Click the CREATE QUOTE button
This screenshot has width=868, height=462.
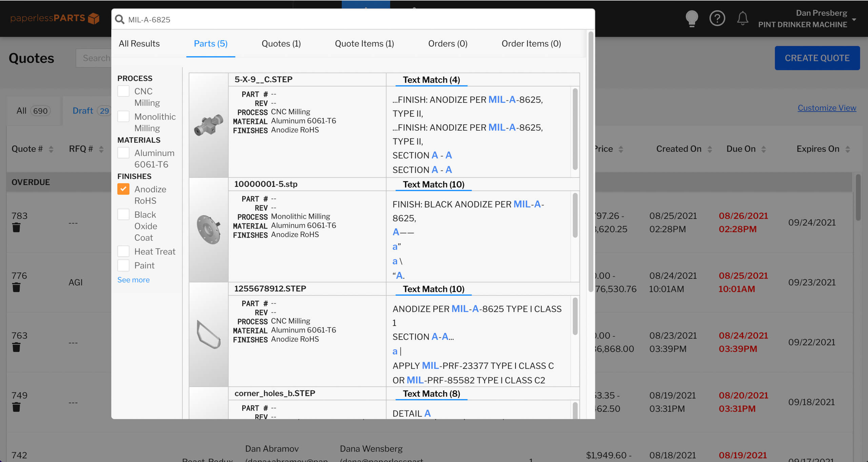point(817,58)
